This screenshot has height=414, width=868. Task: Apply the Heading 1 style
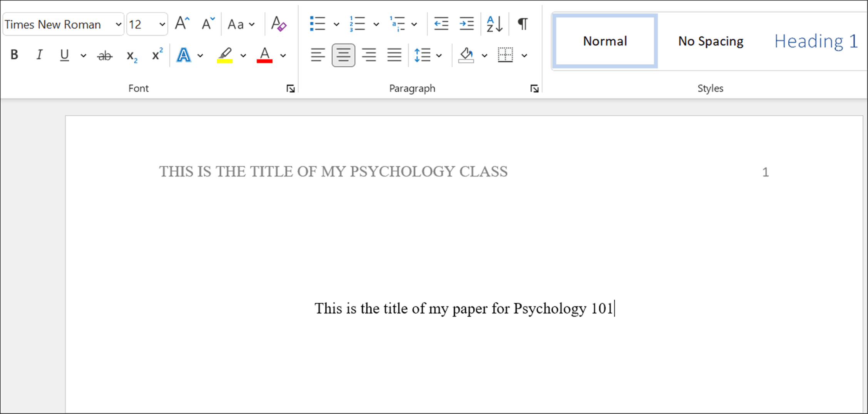pyautogui.click(x=816, y=41)
